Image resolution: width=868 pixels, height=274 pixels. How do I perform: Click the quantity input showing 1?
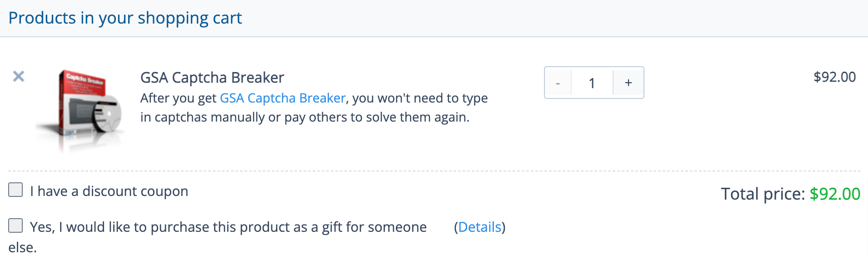592,83
